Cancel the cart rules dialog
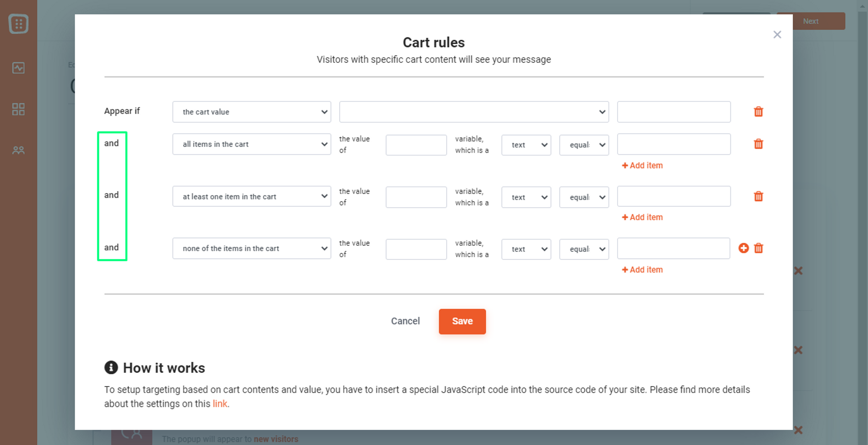 pos(405,321)
